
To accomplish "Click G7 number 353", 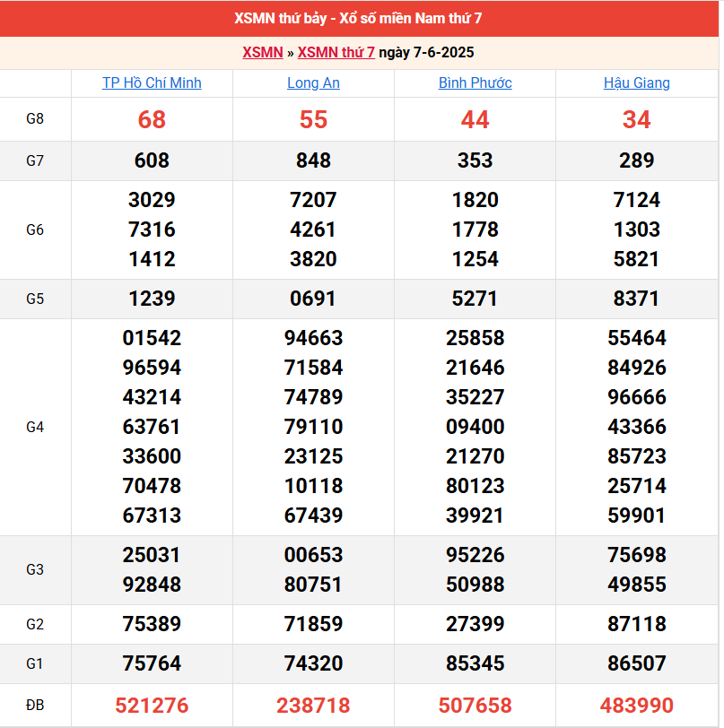I will click(x=475, y=160).
